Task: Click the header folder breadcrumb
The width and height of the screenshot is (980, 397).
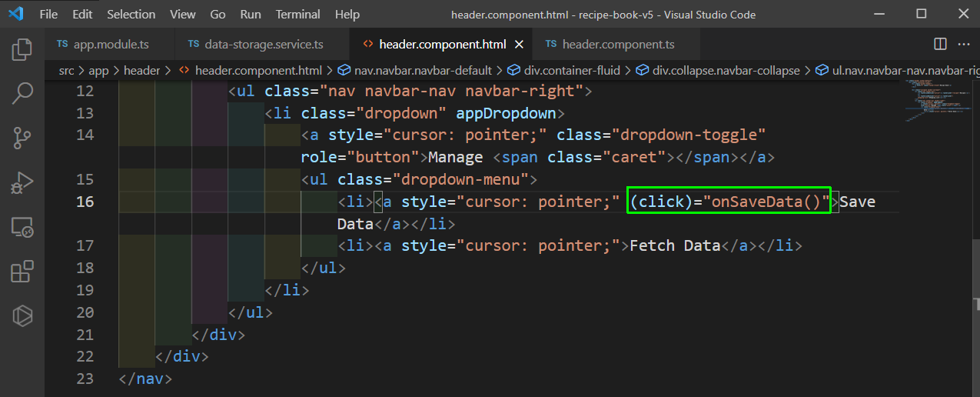Action: tap(142, 70)
